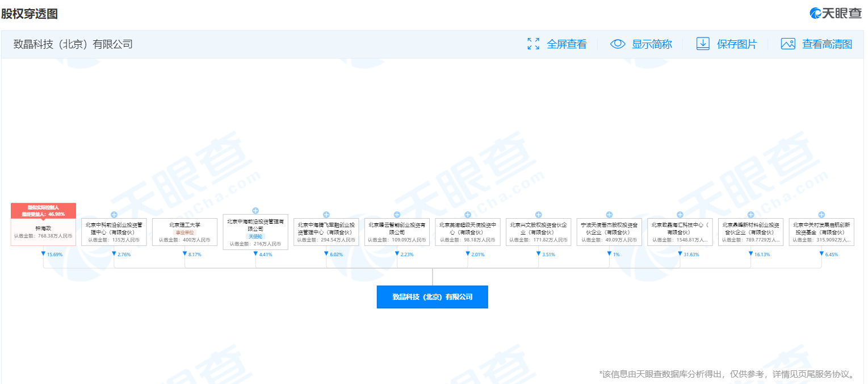868x384 pixels.
Task: Click plus icon above 北京鼎峰新材料创业投资合伙企业
Action: pos(750,215)
